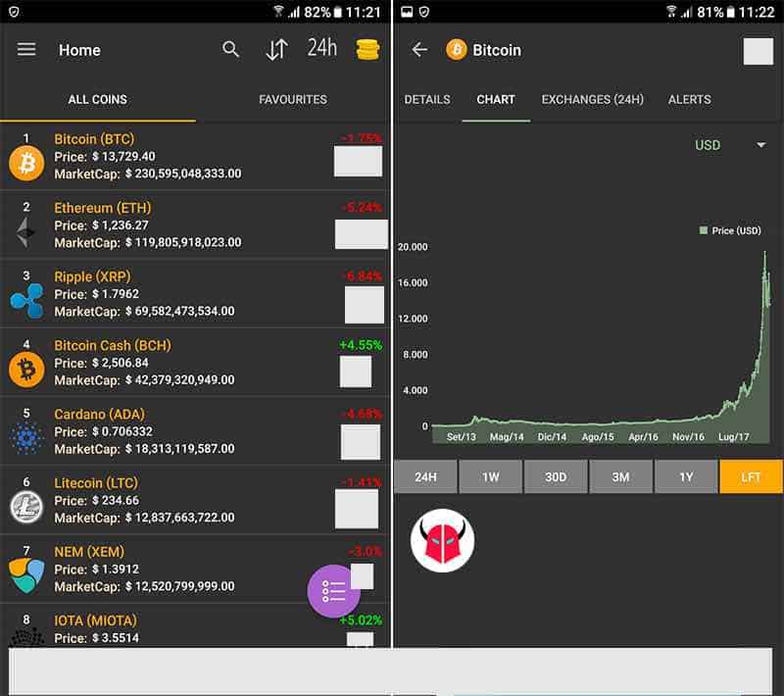784x696 pixels.
Task: Tap picture icon in right status bar
Action: tap(407, 12)
